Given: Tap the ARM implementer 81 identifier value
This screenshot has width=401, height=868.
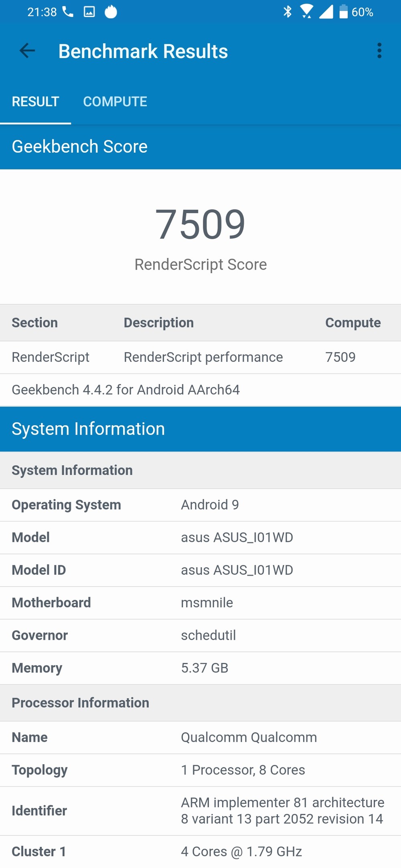Looking at the screenshot, I should 283,811.
